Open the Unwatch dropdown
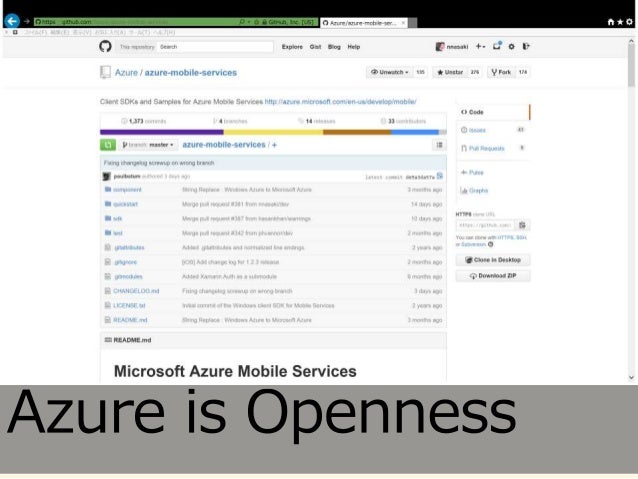 coord(389,72)
